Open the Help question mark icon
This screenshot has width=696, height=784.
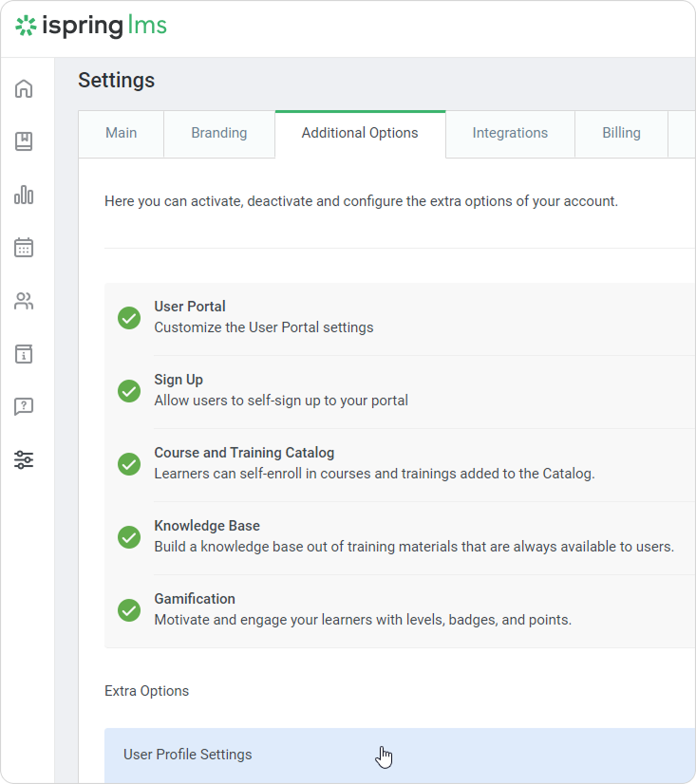[x=24, y=407]
